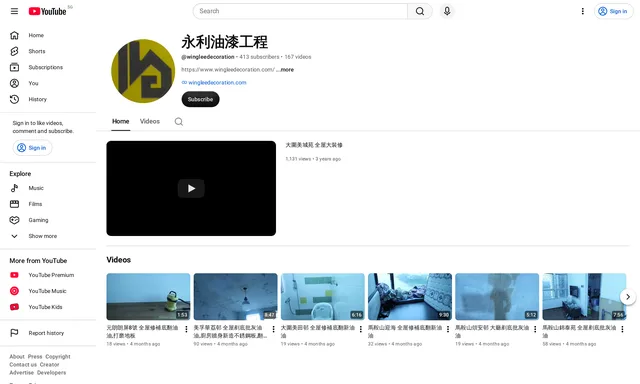The image size is (640, 384).
Task: Open the Videos section heading
Action: [118, 260]
